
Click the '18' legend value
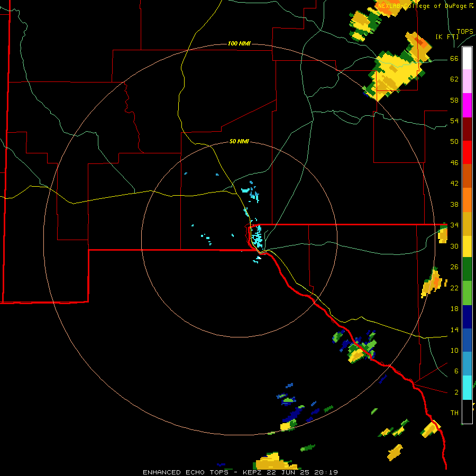454,309
